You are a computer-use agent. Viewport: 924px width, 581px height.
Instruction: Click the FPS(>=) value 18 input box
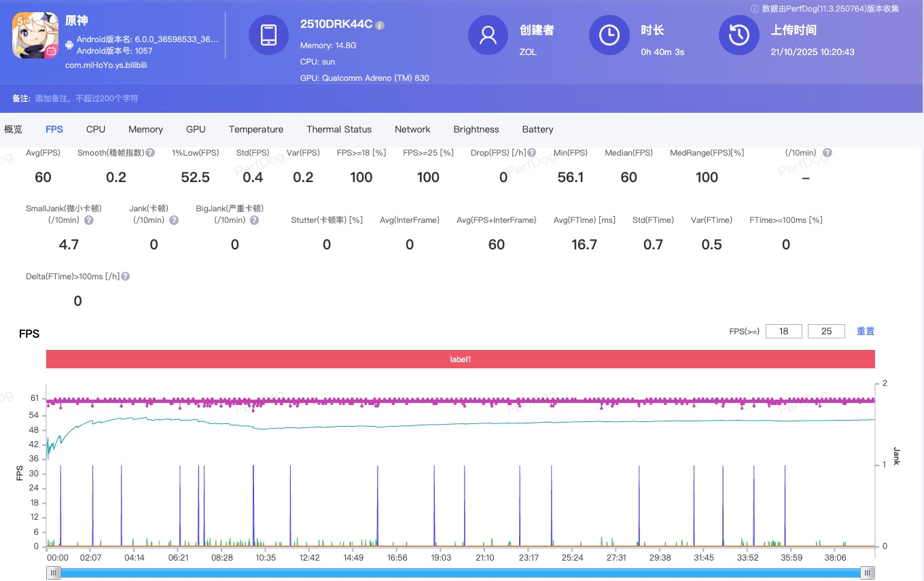[x=783, y=331]
